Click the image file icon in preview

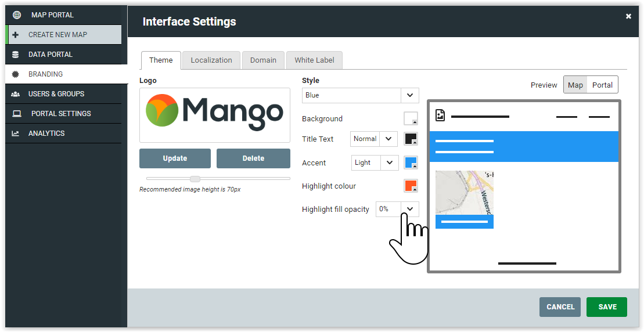440,116
